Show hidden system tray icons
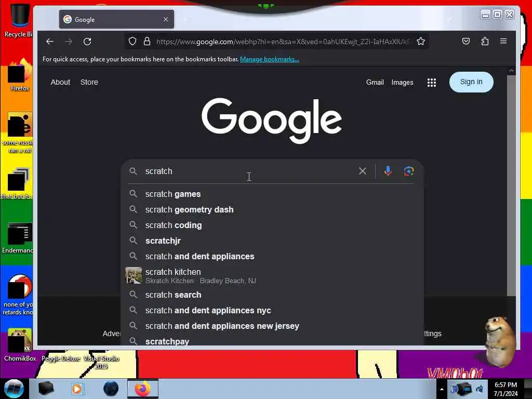This screenshot has width=532, height=399. [x=442, y=389]
